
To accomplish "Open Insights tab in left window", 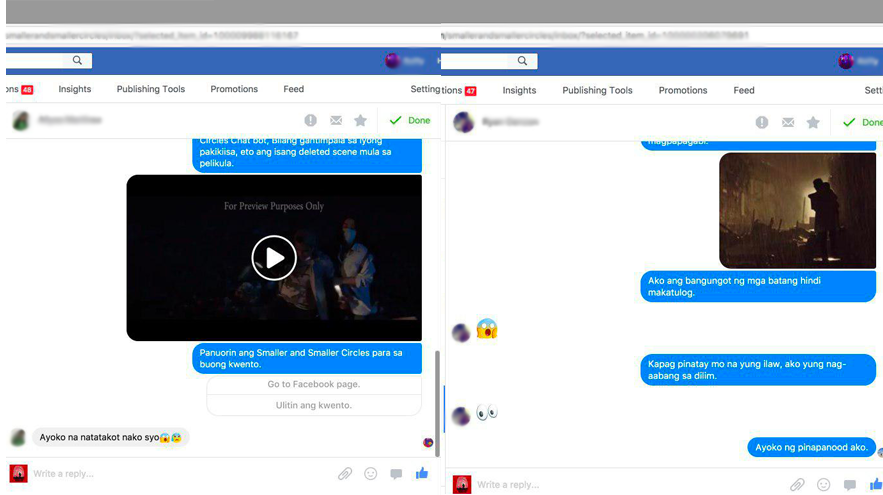I will click(x=74, y=89).
